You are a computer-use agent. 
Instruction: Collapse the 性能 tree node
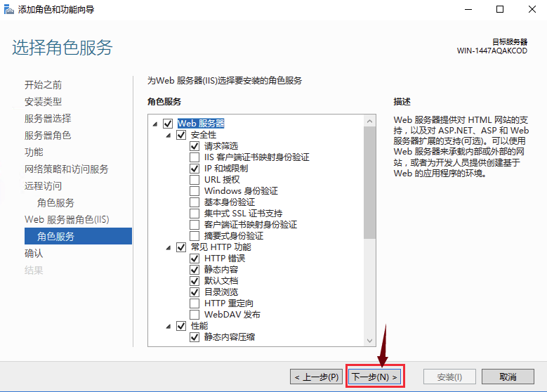(x=169, y=326)
